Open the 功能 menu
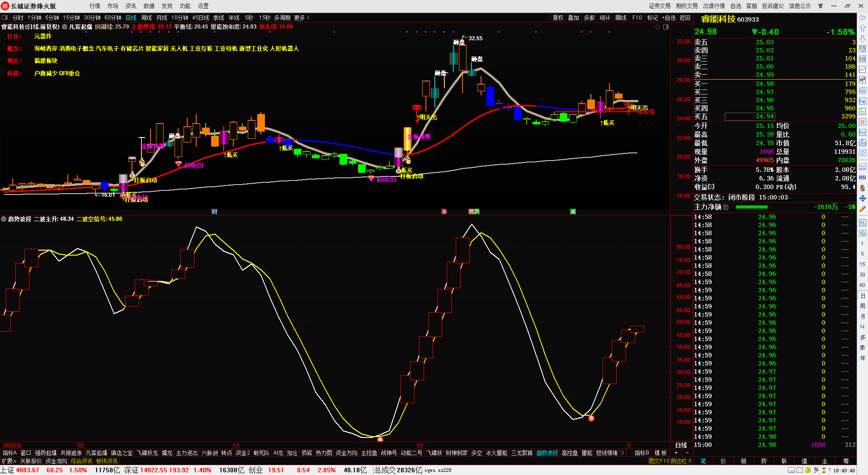The height and width of the screenshot is (475, 868). tap(185, 6)
